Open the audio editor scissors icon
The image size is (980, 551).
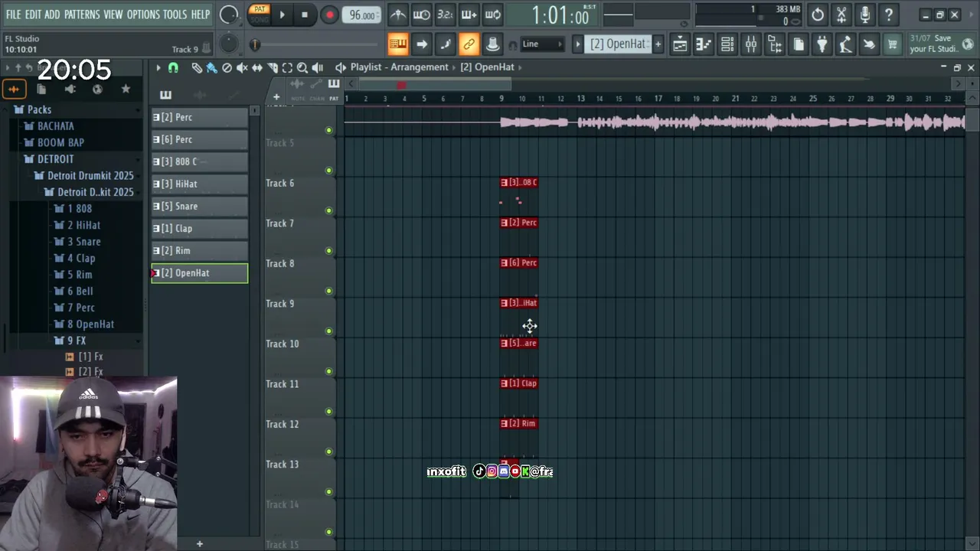coord(841,15)
